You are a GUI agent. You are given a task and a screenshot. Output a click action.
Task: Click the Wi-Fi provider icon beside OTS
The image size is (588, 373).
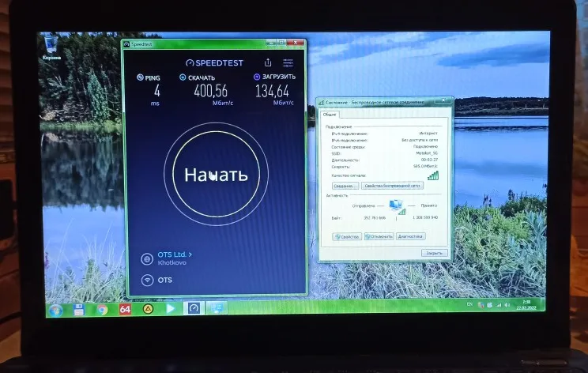pyautogui.click(x=147, y=280)
